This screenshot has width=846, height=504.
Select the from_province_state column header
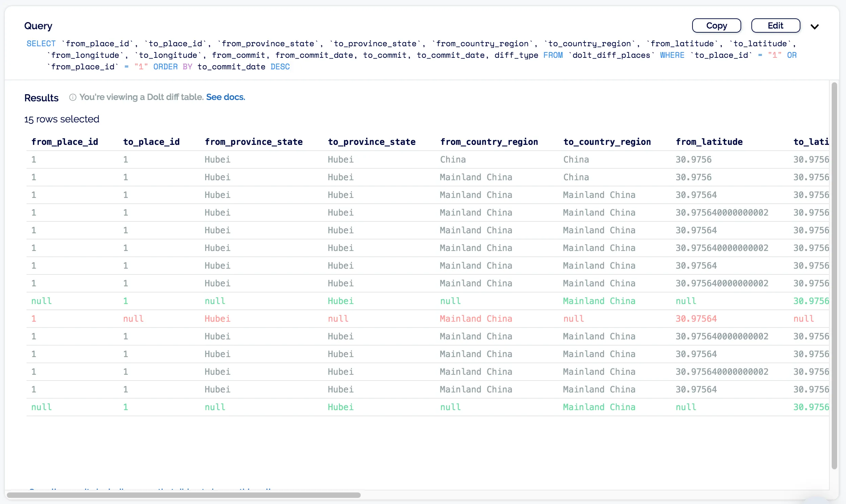(x=254, y=142)
